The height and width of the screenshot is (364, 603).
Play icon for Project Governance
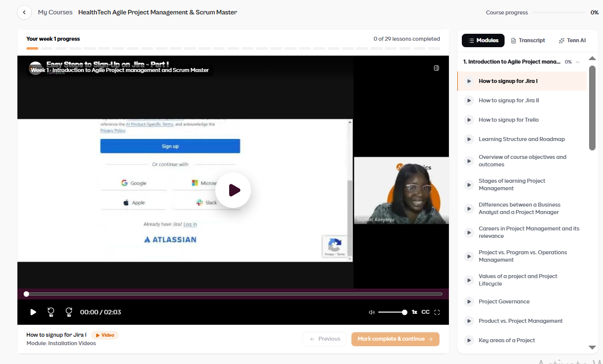(x=469, y=301)
